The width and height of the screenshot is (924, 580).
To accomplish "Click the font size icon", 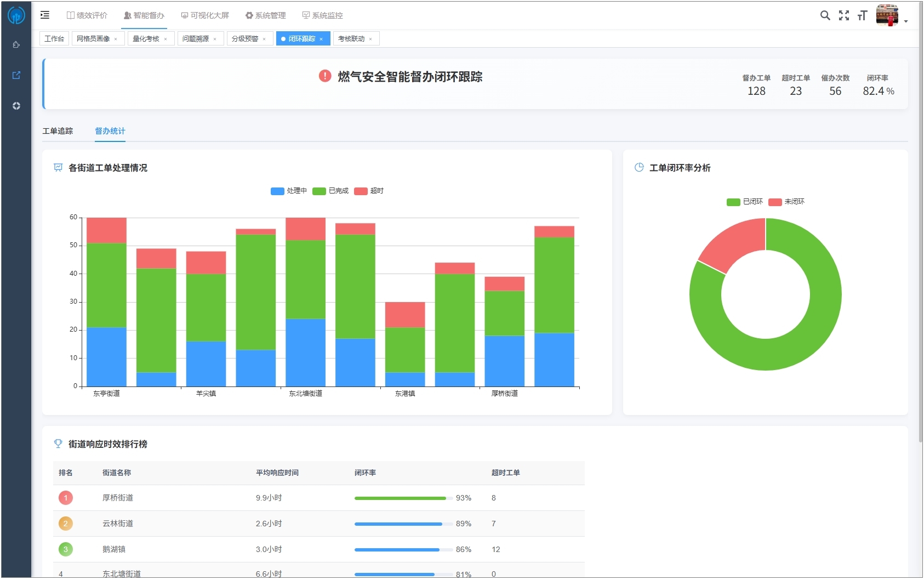I will (x=863, y=15).
